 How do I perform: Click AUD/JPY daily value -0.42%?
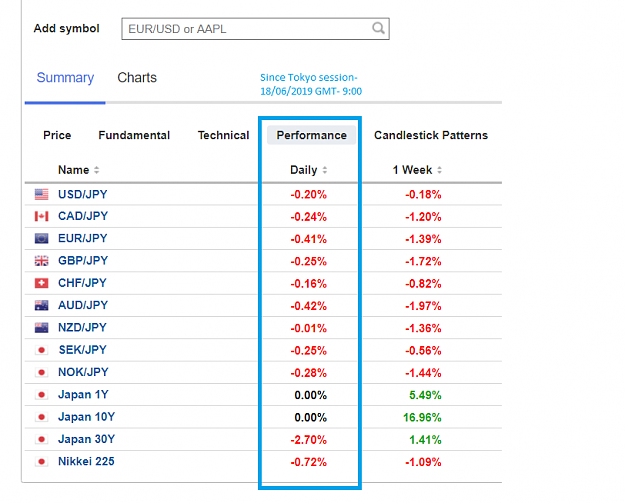(x=309, y=306)
